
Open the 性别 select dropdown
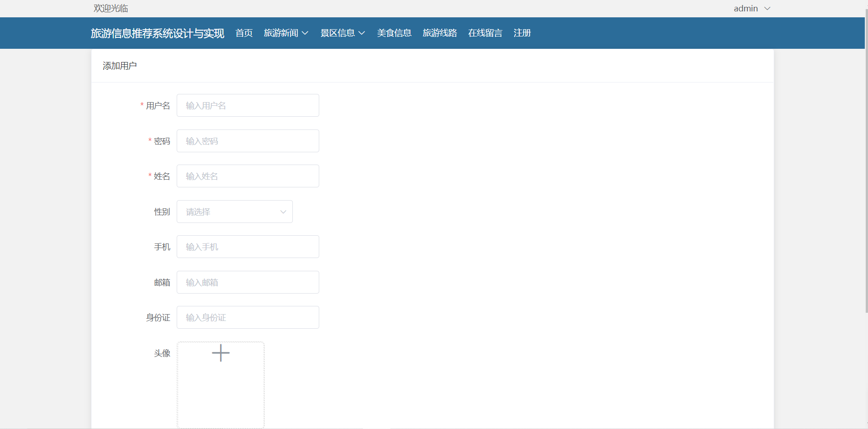pos(235,212)
